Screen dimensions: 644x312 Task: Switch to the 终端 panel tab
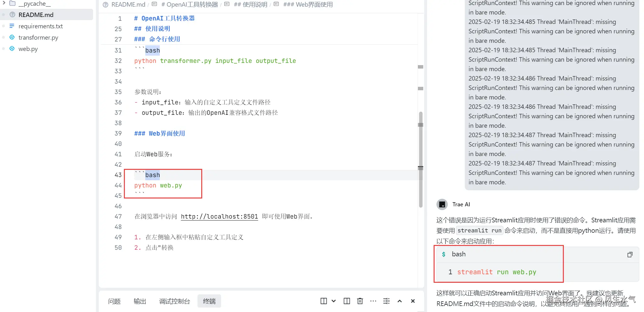(x=209, y=301)
